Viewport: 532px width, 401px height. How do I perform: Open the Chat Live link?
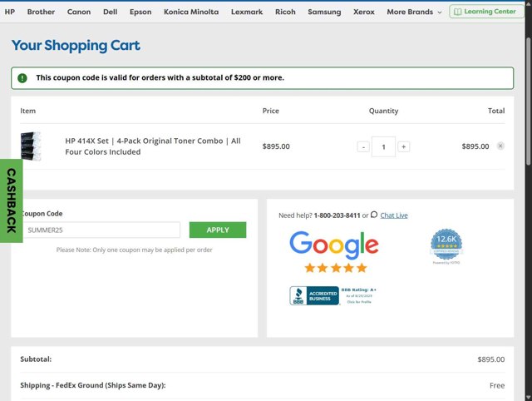(x=393, y=215)
